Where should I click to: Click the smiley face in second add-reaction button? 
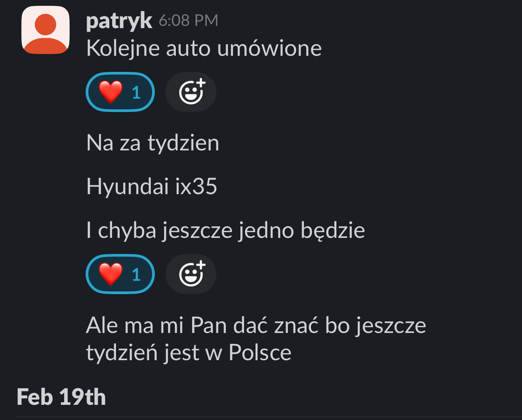point(192,274)
